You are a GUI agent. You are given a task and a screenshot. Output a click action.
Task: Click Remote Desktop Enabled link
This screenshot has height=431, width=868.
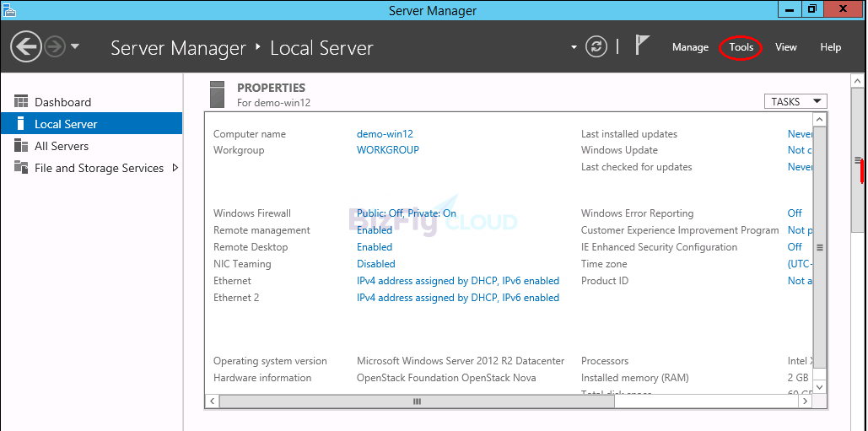click(375, 247)
